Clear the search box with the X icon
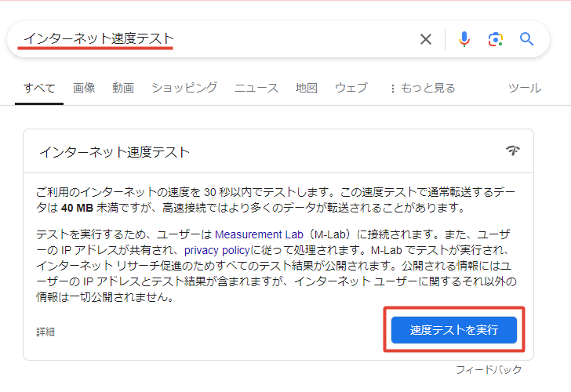The image size is (571, 392). pos(426,39)
